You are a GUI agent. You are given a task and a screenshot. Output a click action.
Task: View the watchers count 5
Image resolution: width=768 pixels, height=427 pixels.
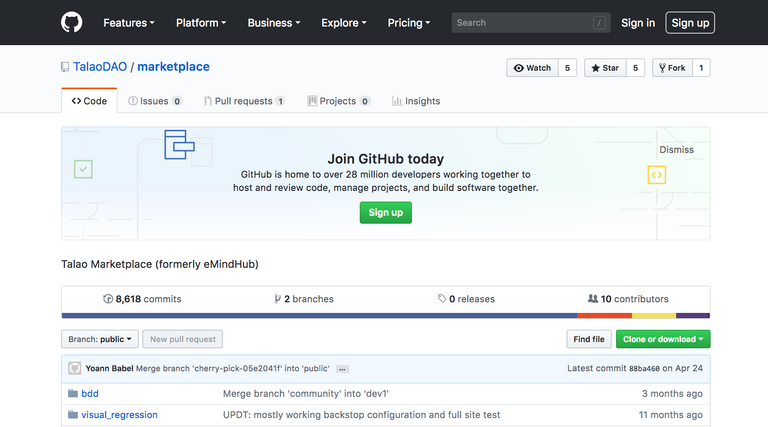(567, 68)
